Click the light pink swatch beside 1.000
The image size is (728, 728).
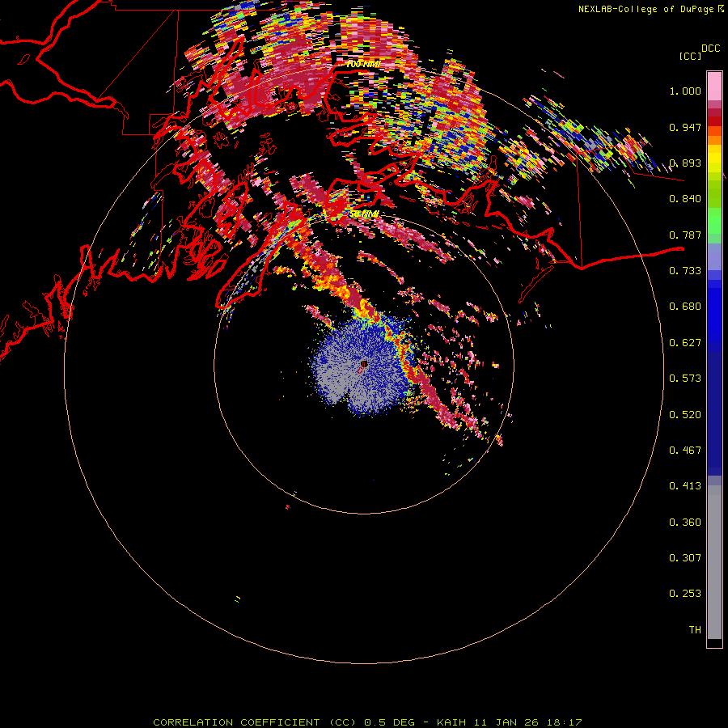(714, 87)
